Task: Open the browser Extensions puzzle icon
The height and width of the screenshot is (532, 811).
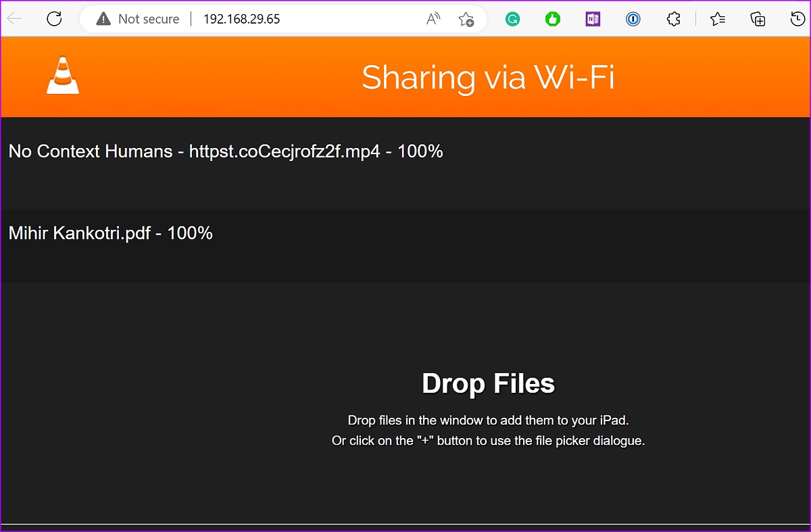Action: 673,19
